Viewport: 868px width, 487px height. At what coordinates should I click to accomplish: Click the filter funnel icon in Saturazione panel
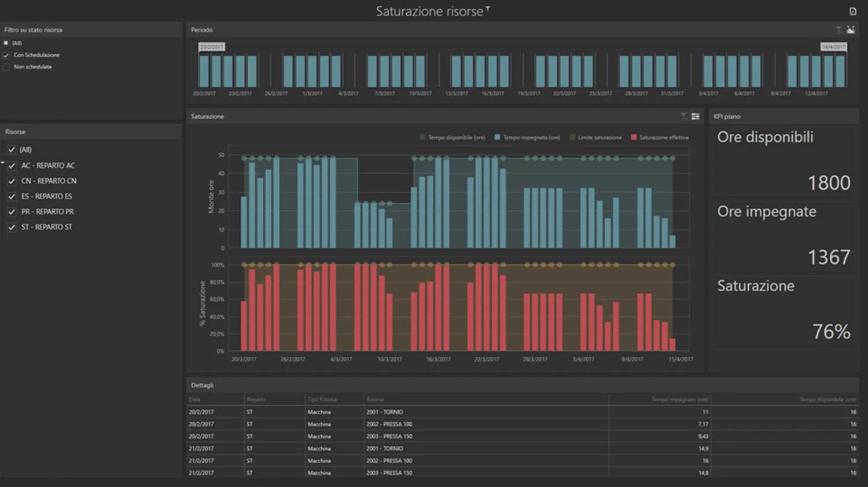pos(683,116)
